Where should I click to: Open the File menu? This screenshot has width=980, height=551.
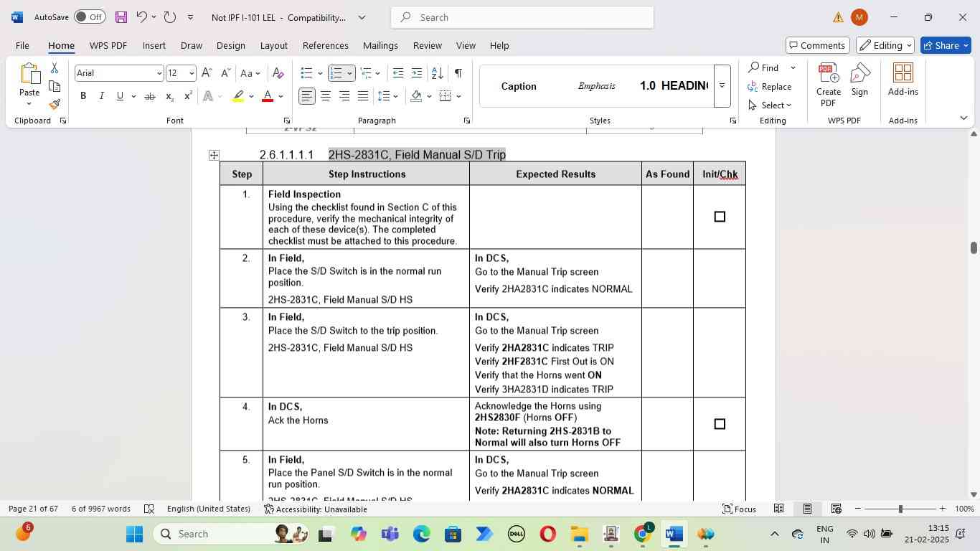22,45
